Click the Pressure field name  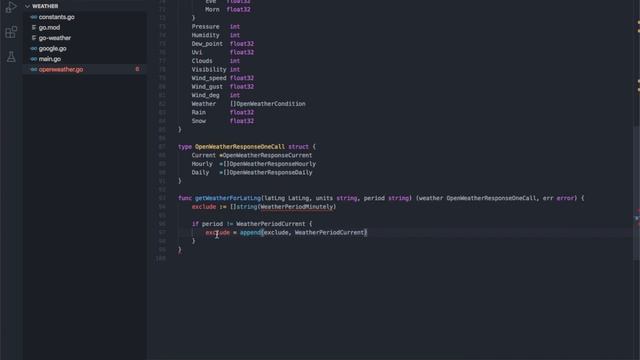click(205, 27)
